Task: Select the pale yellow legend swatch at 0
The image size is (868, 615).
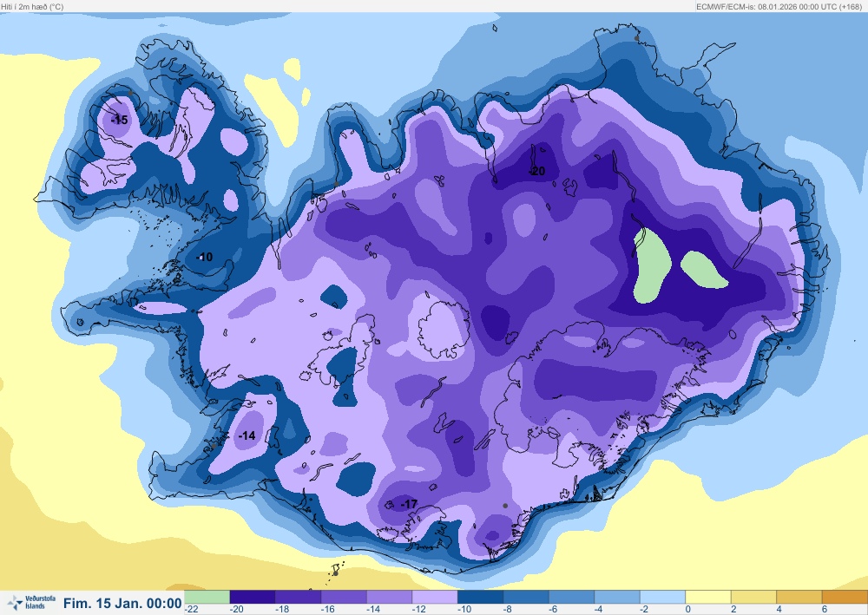Action: 708,597
